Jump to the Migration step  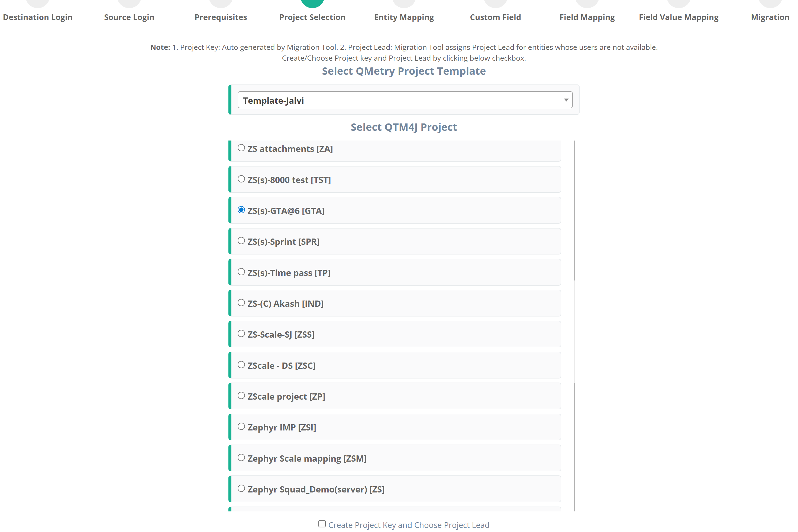[x=770, y=17]
